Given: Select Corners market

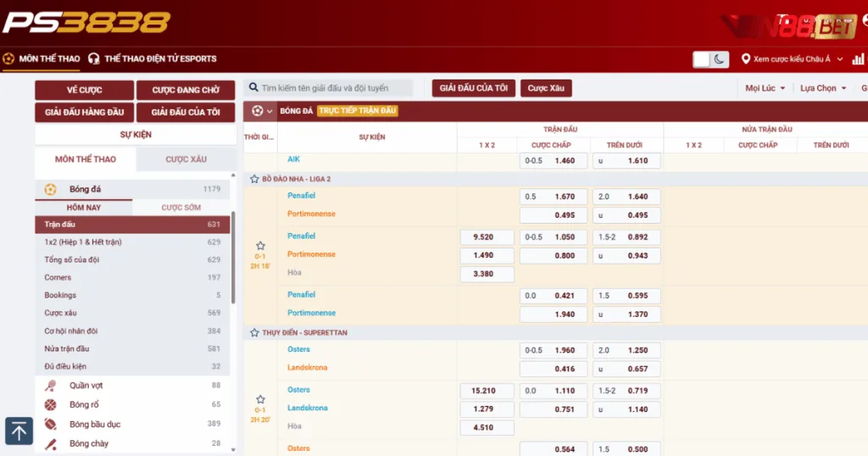Looking at the screenshot, I should [x=132, y=277].
